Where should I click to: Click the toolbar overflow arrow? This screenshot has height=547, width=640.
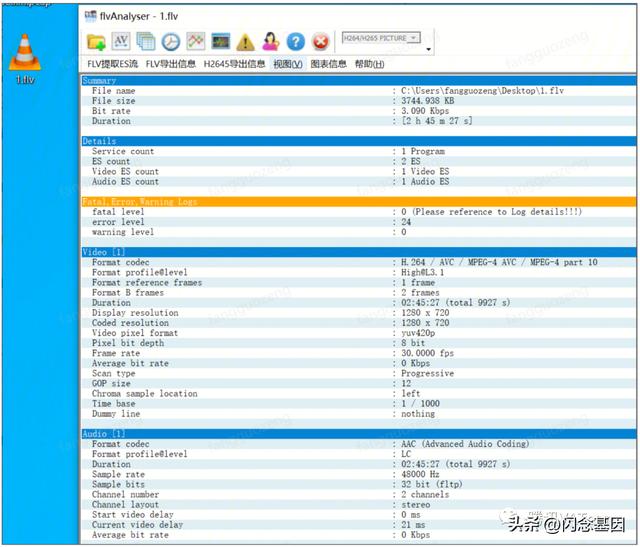coord(429,49)
